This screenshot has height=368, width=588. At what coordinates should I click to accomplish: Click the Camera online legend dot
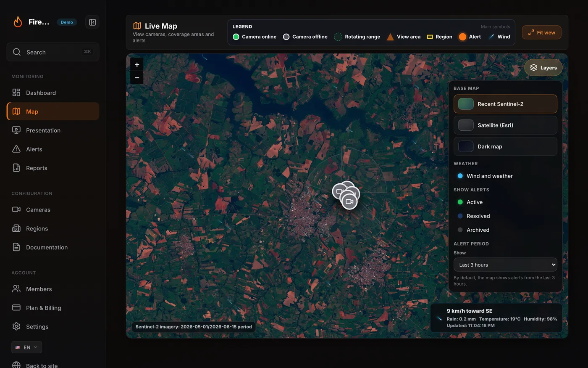point(236,37)
